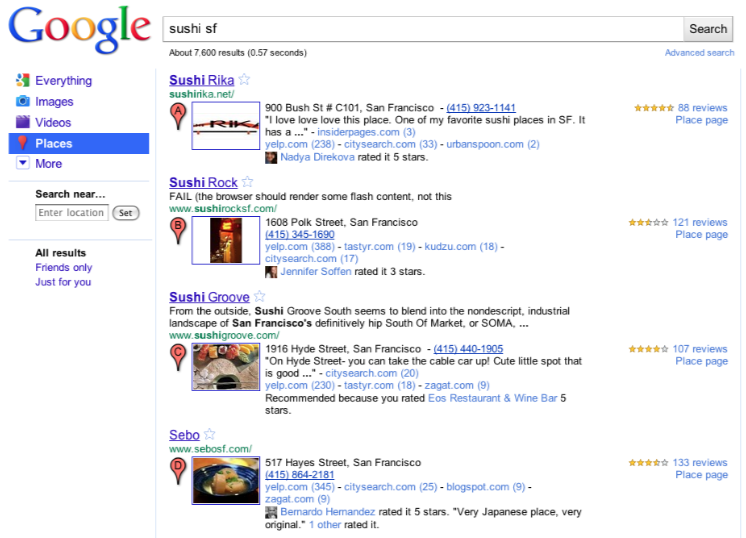Star the Sushi Groove listing
Screen dimensions: 746x538
pyautogui.click(x=259, y=296)
